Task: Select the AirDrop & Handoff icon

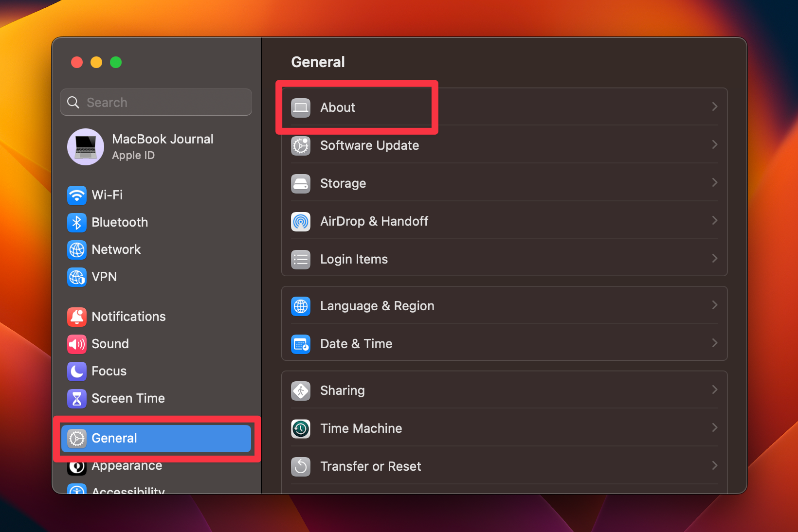Action: [301, 221]
